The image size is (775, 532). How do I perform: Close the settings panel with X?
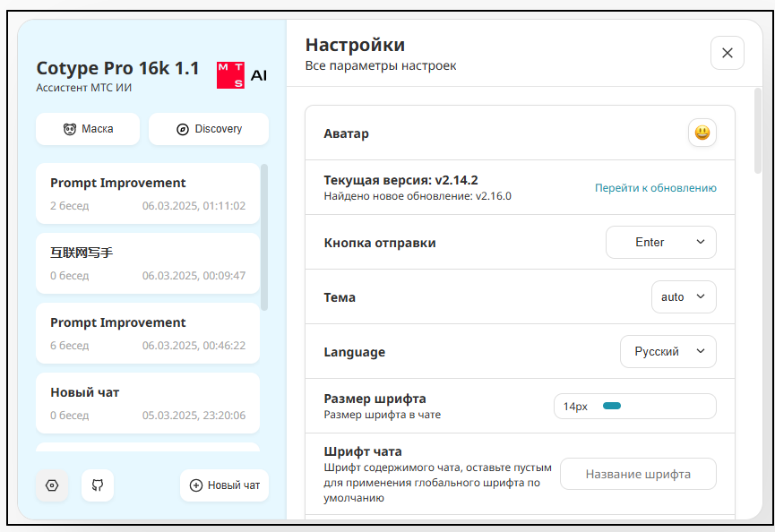[727, 53]
